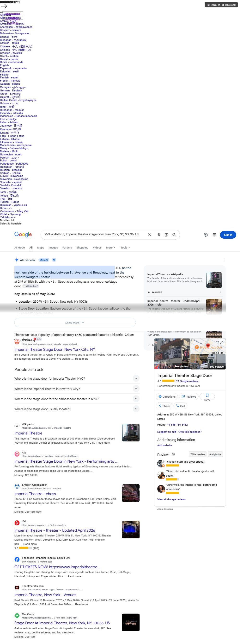The image size is (243, 644).
Task: Open AI Overview three-dot options menu
Action: click(226, 263)
